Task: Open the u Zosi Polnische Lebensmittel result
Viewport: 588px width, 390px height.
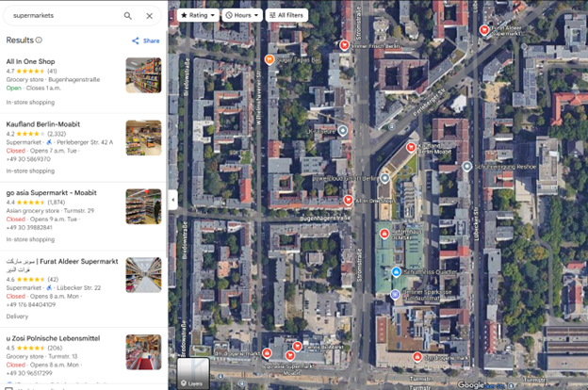Action: click(84, 355)
